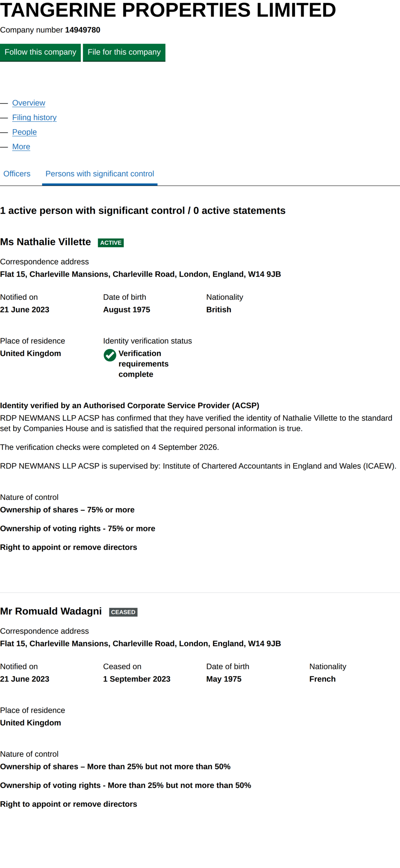Click date of birth May 1975
Screen dimensions: 400x868
pyautogui.click(x=224, y=679)
